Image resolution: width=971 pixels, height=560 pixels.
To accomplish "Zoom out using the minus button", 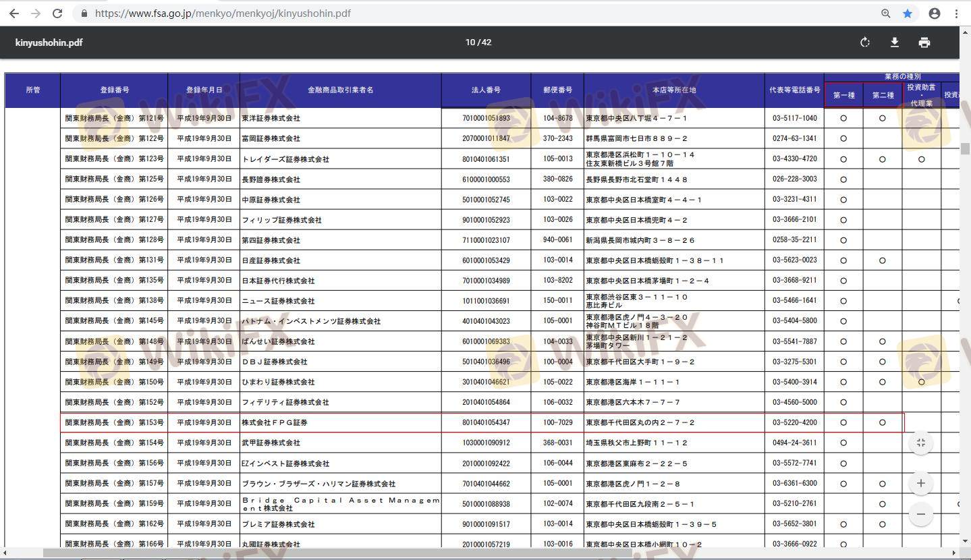I will click(x=920, y=514).
